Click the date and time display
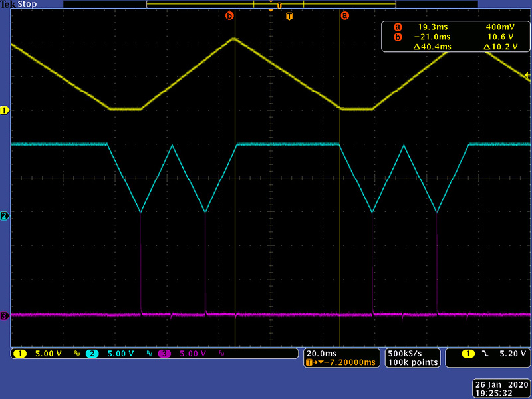 (501, 389)
